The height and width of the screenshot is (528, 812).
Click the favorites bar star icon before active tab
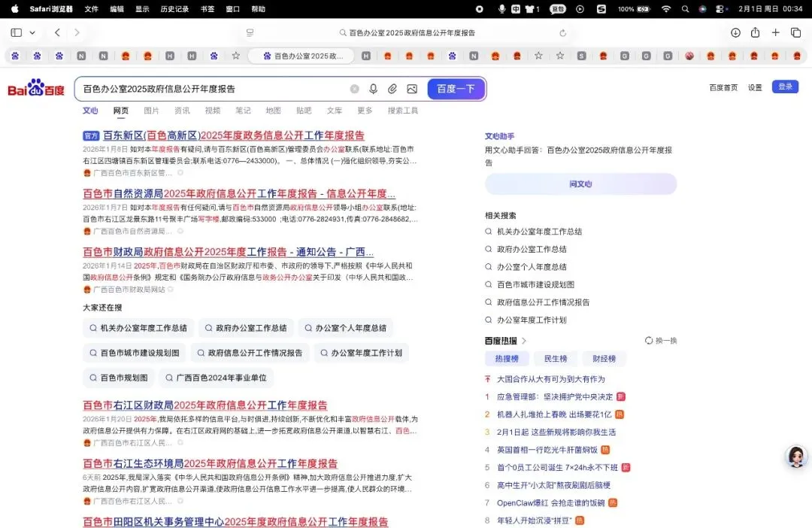235,56
